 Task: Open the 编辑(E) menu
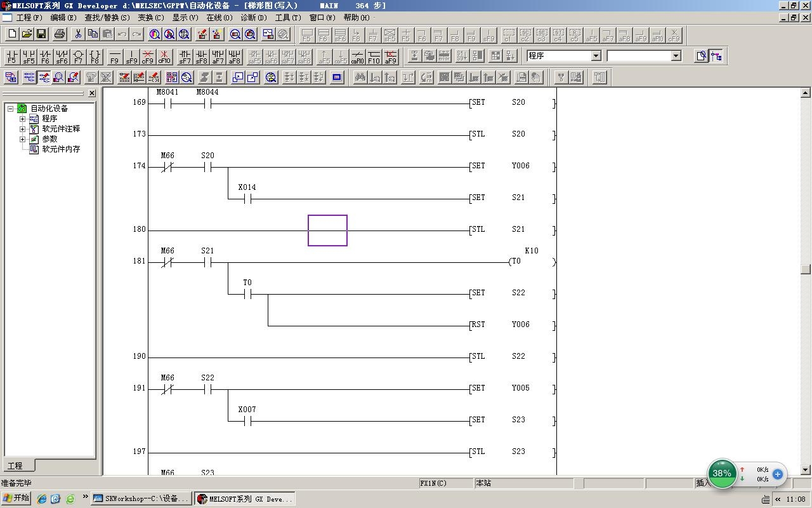pos(63,18)
